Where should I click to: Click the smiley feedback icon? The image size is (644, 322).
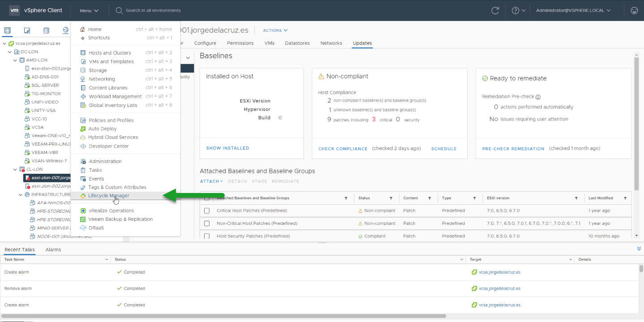click(x=634, y=10)
